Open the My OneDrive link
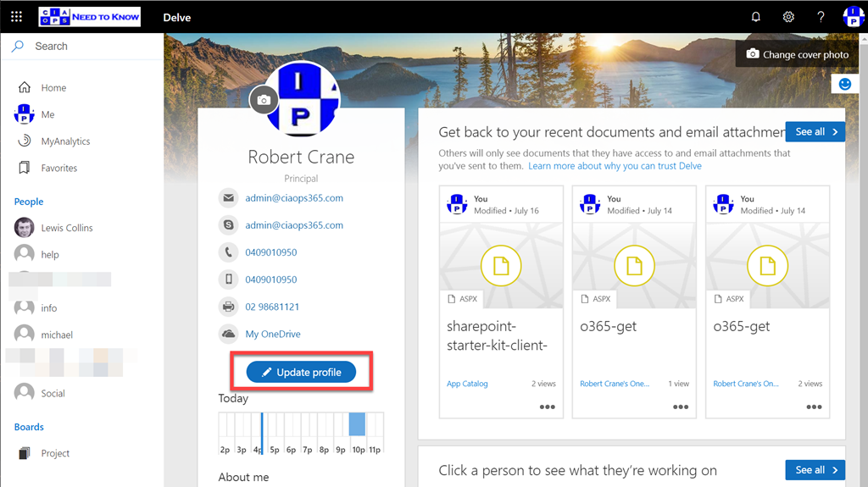This screenshot has height=487, width=868. point(273,334)
